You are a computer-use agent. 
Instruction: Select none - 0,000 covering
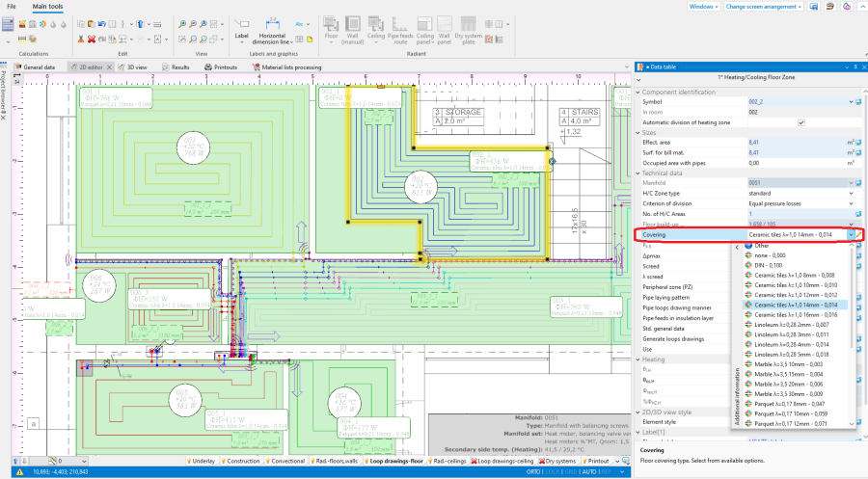point(795,255)
